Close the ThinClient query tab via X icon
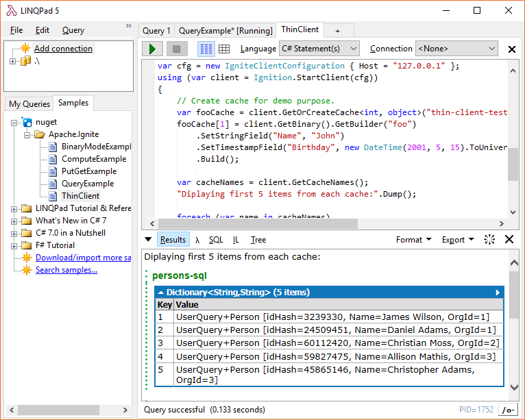 click(x=511, y=49)
